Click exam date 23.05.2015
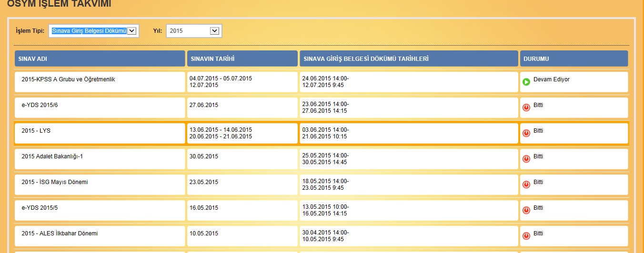 pos(204,182)
